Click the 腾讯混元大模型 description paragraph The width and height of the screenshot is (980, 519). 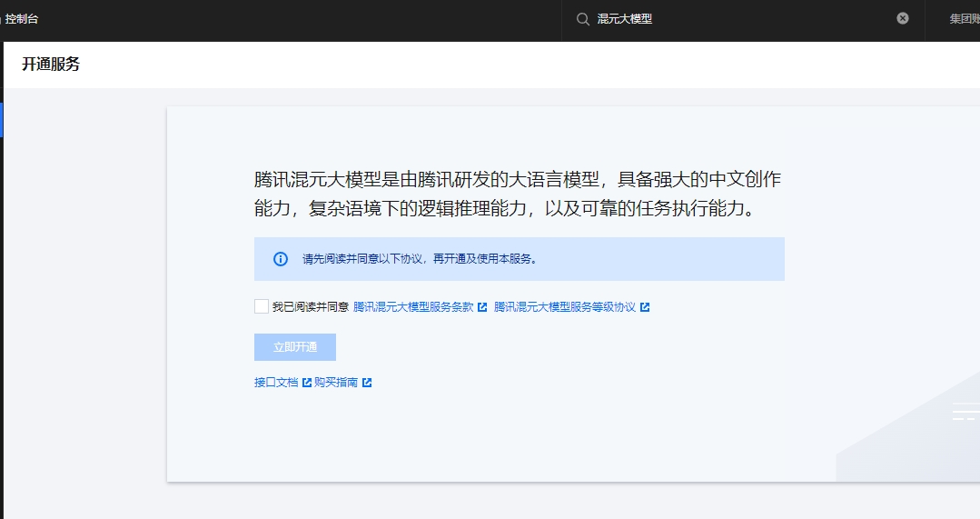pos(518,194)
